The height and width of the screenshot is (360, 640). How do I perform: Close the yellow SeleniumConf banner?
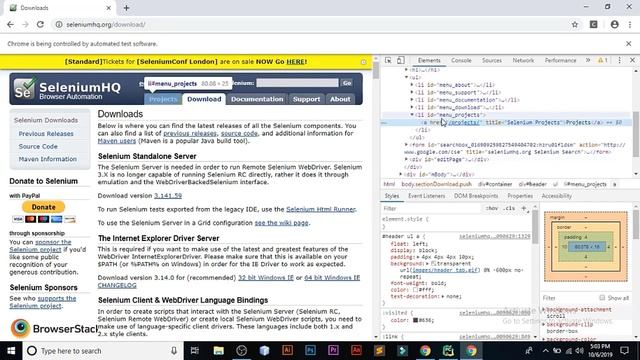(x=363, y=62)
